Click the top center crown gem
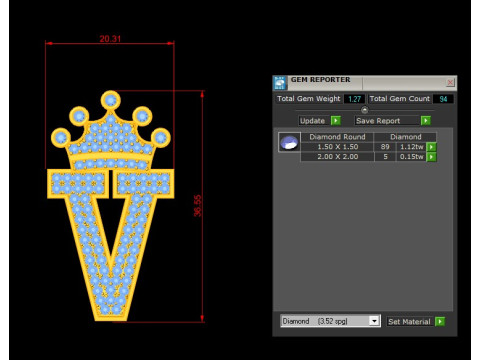 point(111,100)
